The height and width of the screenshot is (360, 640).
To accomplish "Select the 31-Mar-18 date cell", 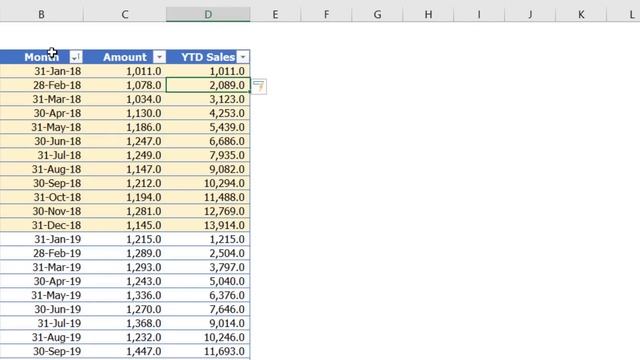I will click(41, 99).
